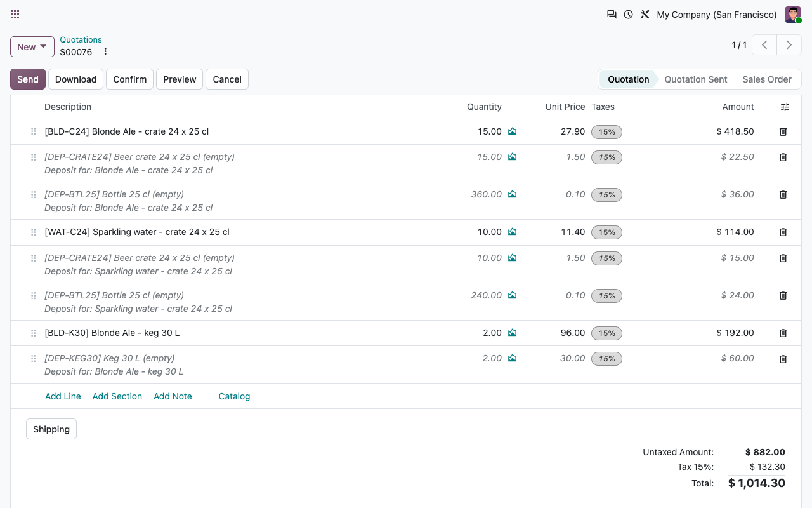Open the debug tools wrench icon

pos(645,14)
